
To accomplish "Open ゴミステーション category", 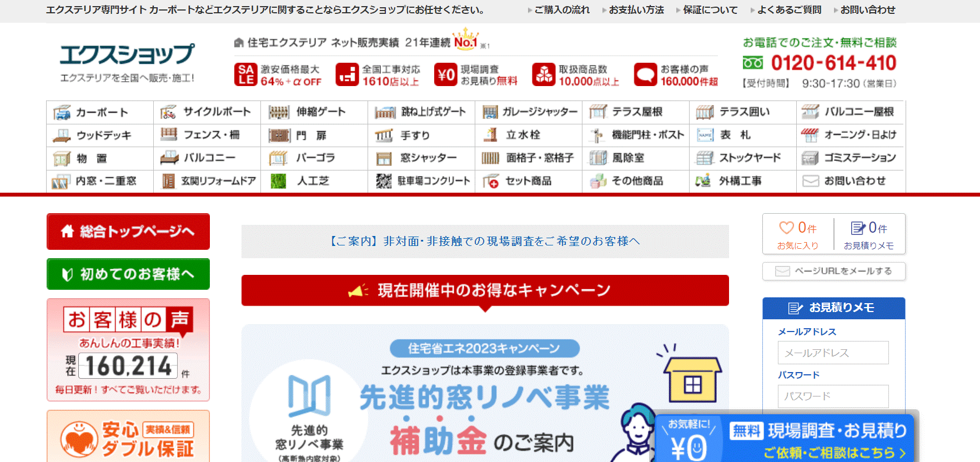I will tap(851, 158).
